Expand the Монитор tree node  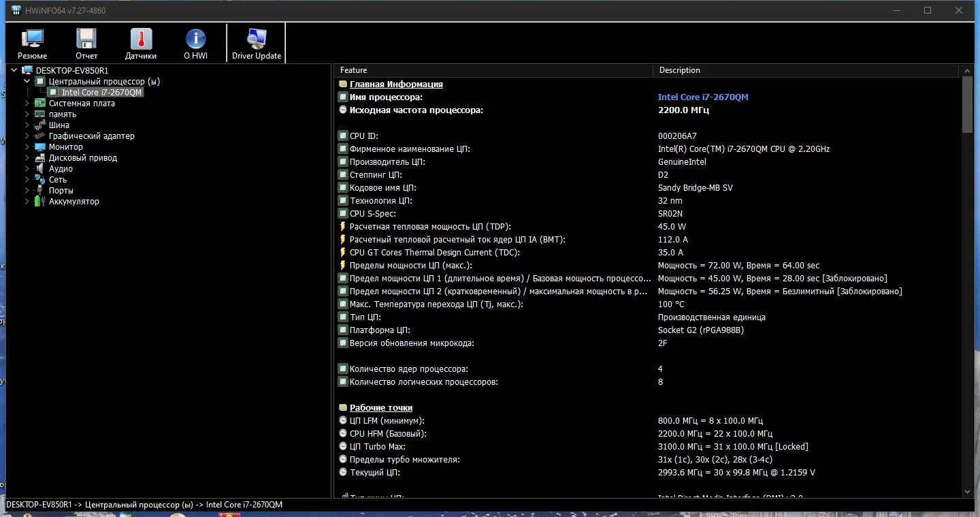pyautogui.click(x=27, y=147)
